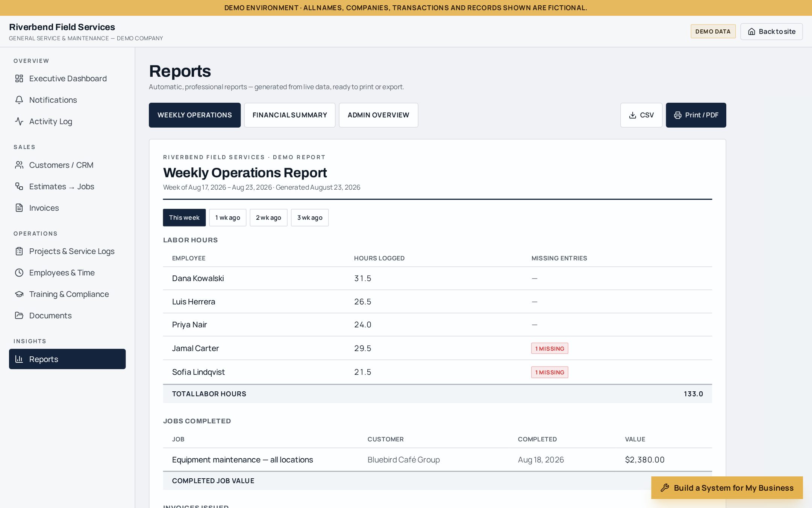Open Training & Compliance
The width and height of the screenshot is (812, 508).
coord(67,294)
